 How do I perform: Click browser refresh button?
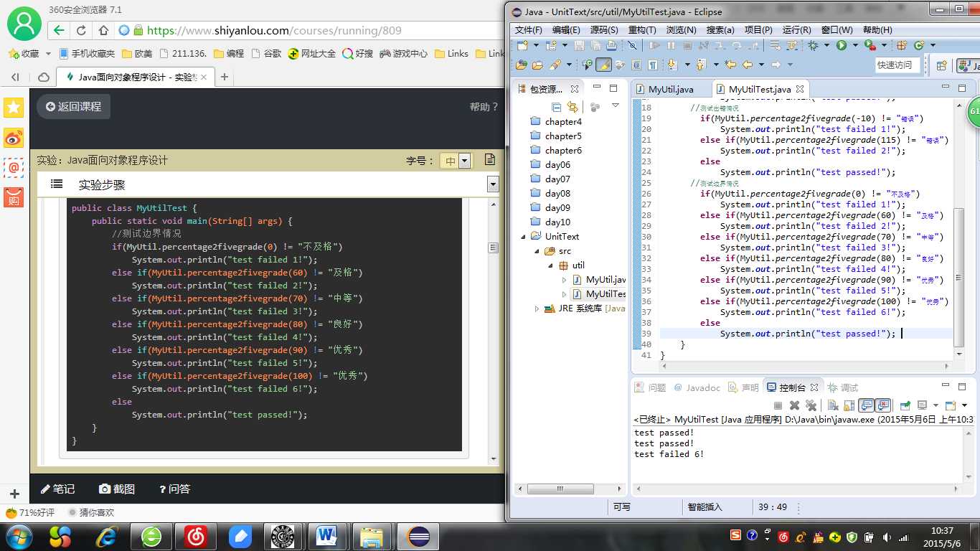point(81,30)
